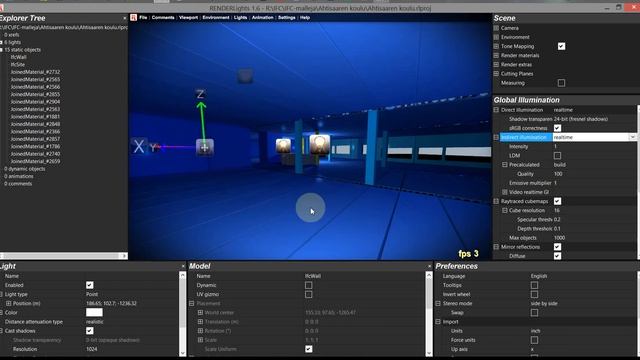
Task: Enable the LDM checkbox
Action: pos(557,156)
